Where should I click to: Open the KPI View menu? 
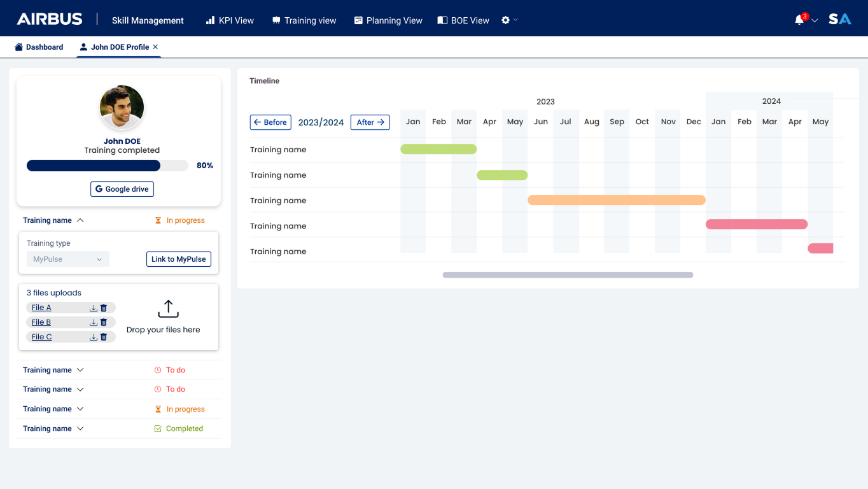(230, 20)
